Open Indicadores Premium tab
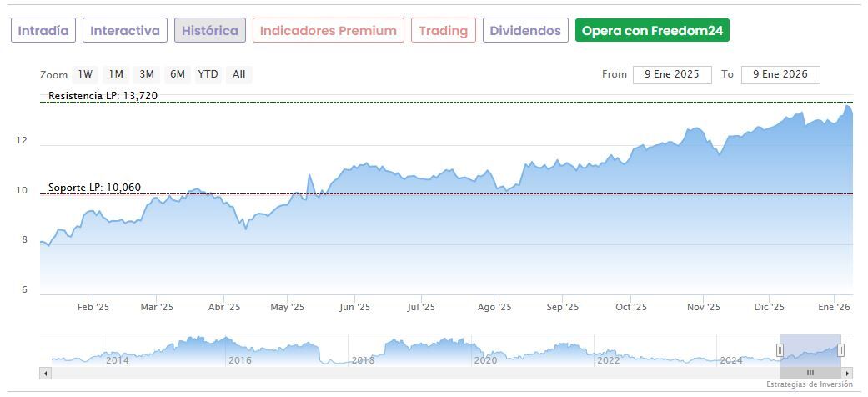Image resolution: width=868 pixels, height=397 pixels. click(329, 31)
